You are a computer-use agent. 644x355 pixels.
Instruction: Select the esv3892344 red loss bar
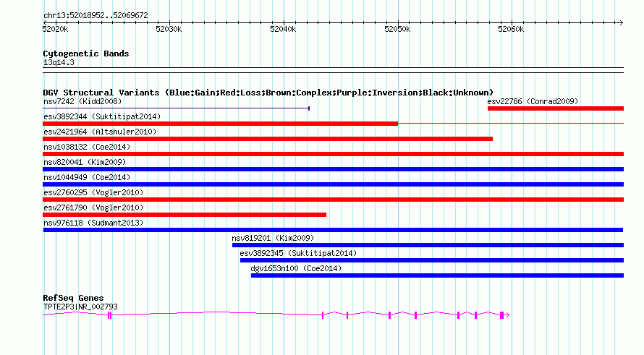[220, 124]
